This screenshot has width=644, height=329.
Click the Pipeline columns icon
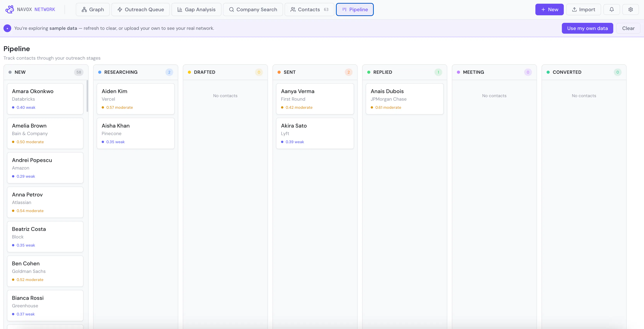coord(344,9)
